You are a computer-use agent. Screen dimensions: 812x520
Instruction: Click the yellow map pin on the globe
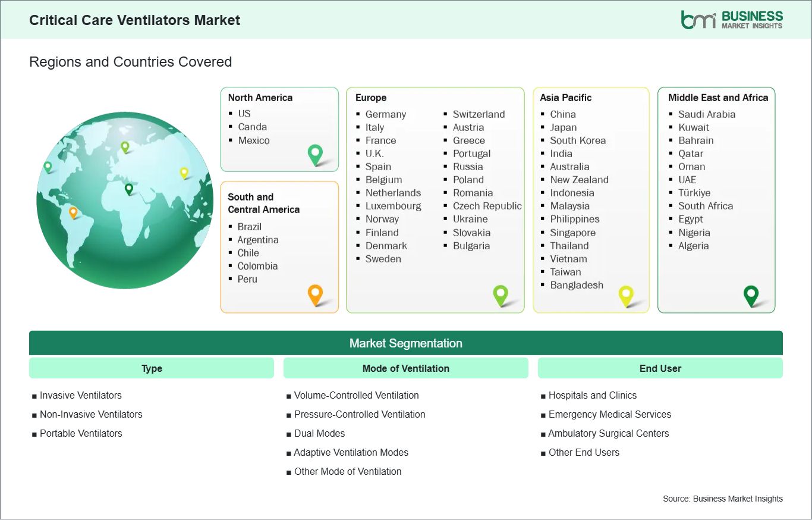tap(184, 173)
